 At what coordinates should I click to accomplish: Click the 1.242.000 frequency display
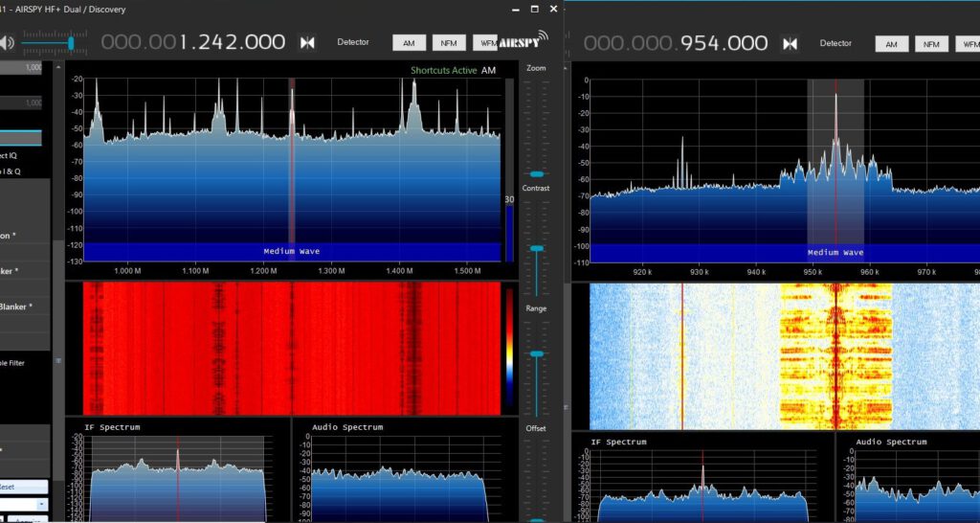click(233, 42)
